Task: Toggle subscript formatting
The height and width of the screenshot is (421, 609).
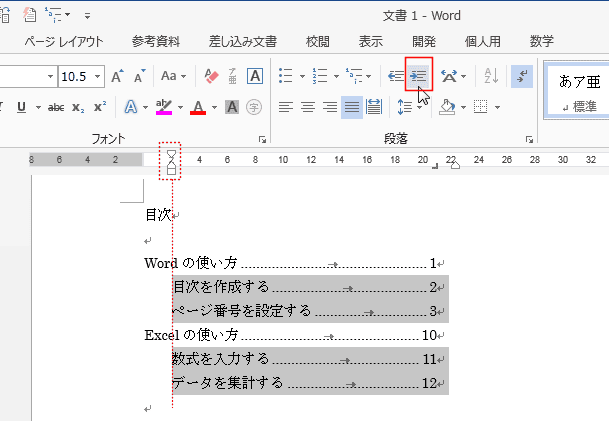Action: 78,107
